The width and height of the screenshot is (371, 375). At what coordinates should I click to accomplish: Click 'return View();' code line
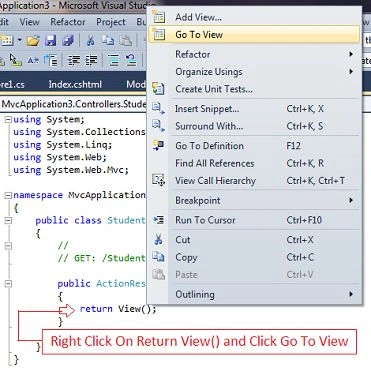click(x=118, y=309)
